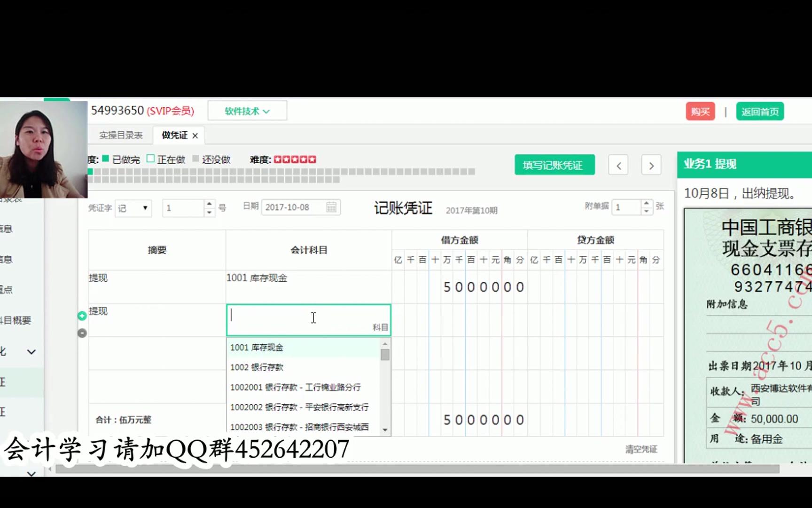812x508 pixels.
Task: Click the 正在做 status checkbox marker
Action: 150,159
